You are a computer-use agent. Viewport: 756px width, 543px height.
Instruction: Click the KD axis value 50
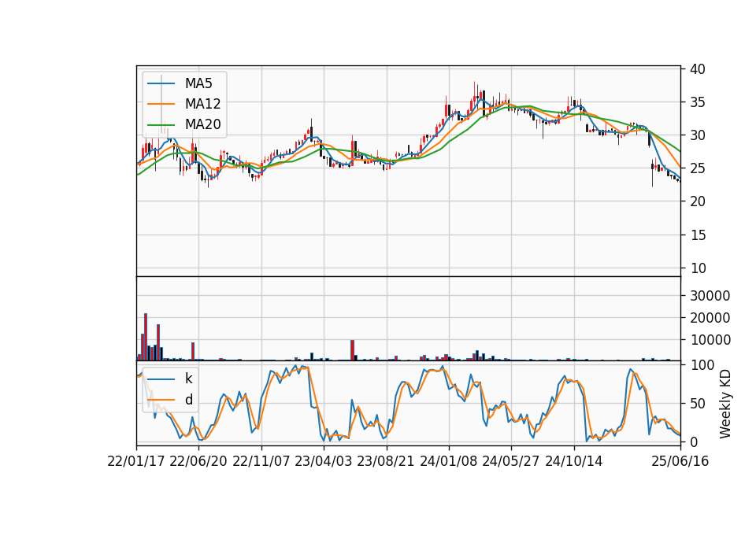point(697,404)
